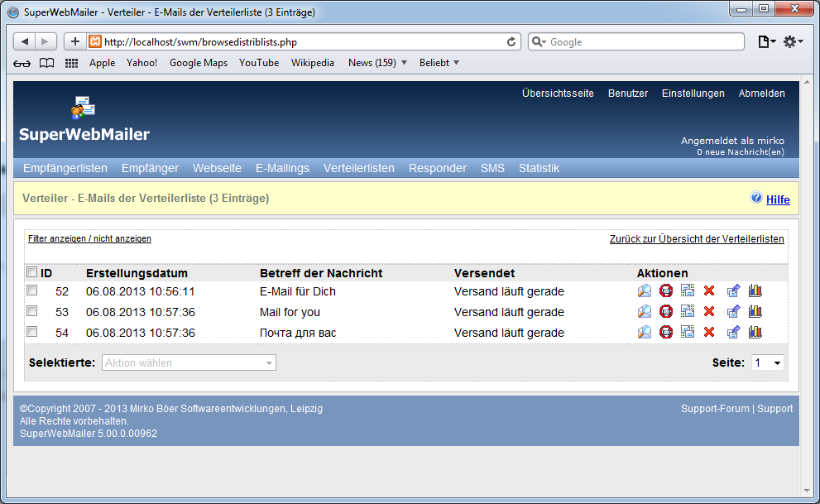The height and width of the screenshot is (504, 820).
Task: Click the red stop-sending icon for ID 53
Action: (x=666, y=312)
